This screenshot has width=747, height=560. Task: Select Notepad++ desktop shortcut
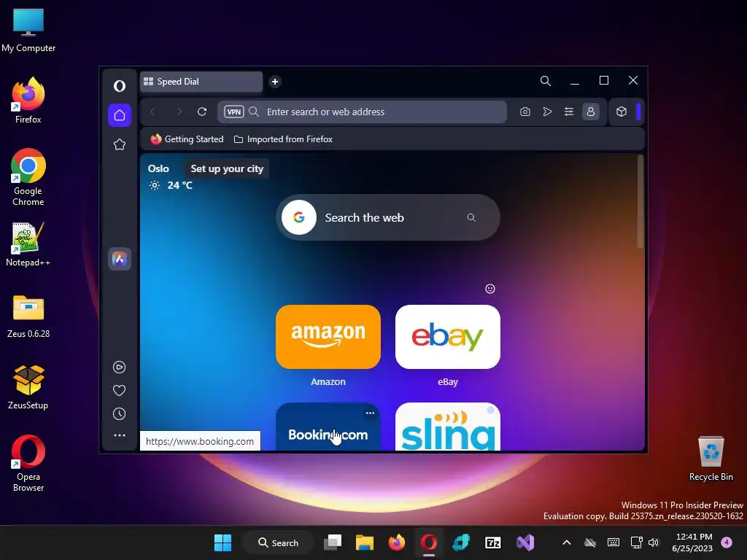[28, 244]
